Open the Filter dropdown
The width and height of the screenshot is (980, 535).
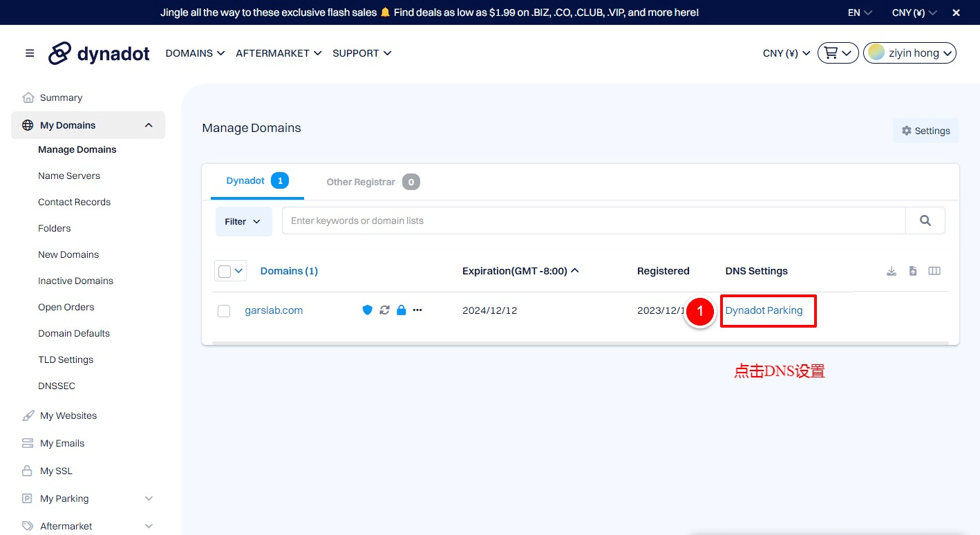[x=243, y=222]
